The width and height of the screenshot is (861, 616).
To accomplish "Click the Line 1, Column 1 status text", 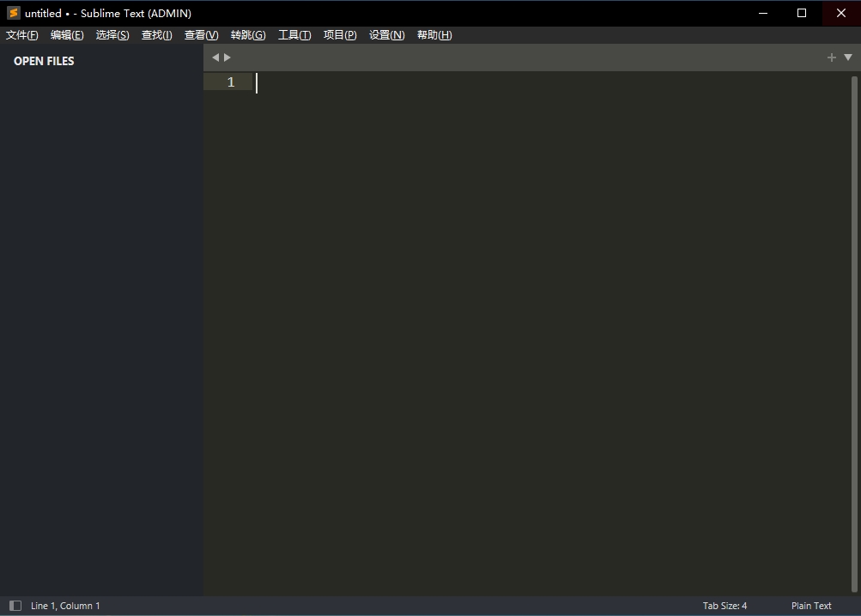I will point(65,606).
